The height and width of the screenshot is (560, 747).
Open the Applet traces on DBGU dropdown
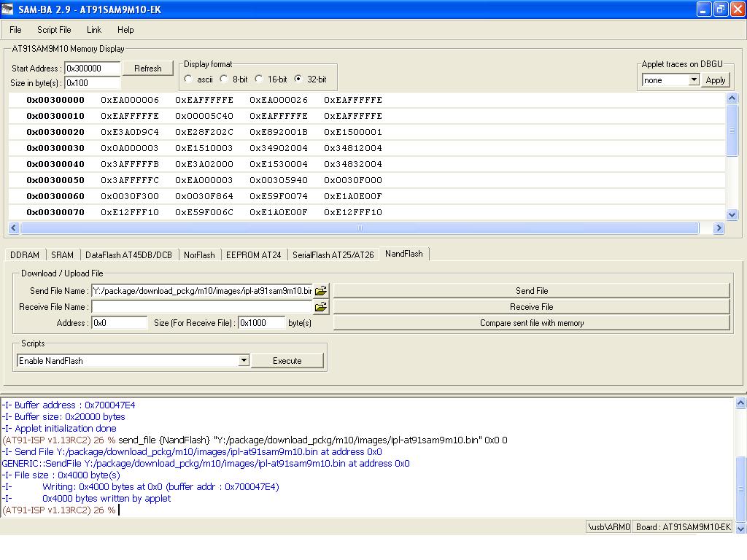click(x=693, y=80)
